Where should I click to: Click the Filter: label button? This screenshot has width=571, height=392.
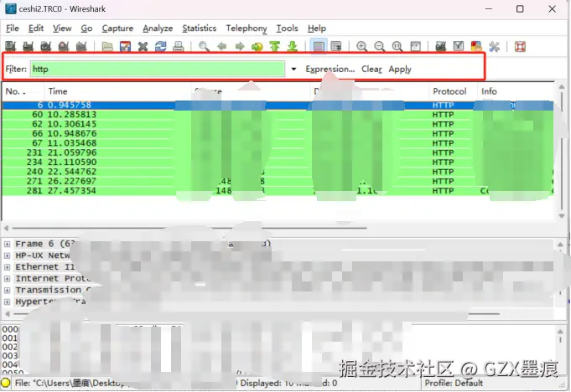point(16,69)
